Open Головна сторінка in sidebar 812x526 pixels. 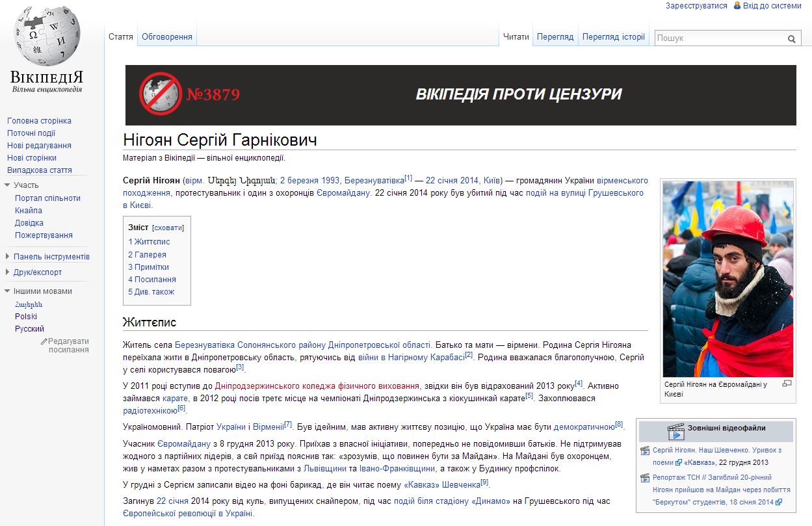[39, 121]
